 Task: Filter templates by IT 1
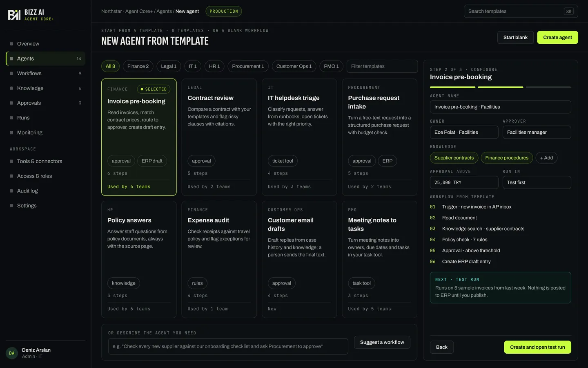[x=193, y=66]
